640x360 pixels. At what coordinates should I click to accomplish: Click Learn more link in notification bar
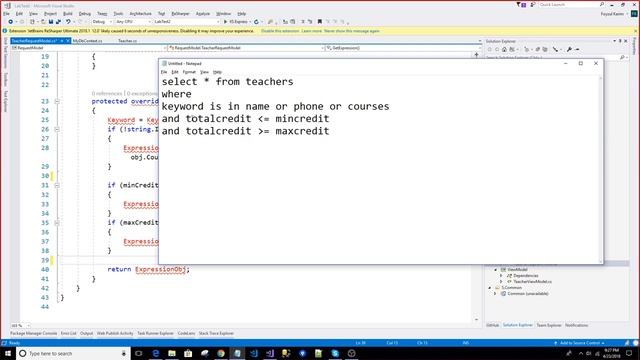pyautogui.click(x=311, y=31)
